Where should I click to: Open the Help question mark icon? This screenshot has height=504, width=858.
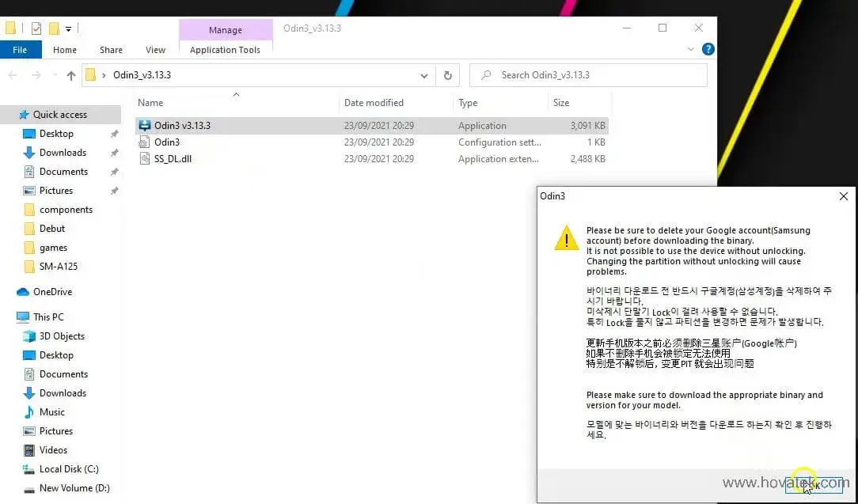(708, 49)
